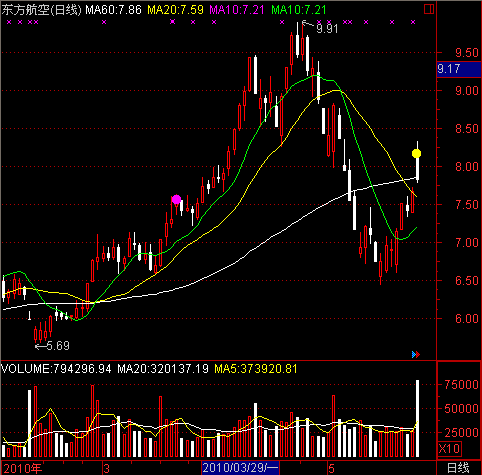Click the VOLUME:794296.94 label

[x=56, y=369]
